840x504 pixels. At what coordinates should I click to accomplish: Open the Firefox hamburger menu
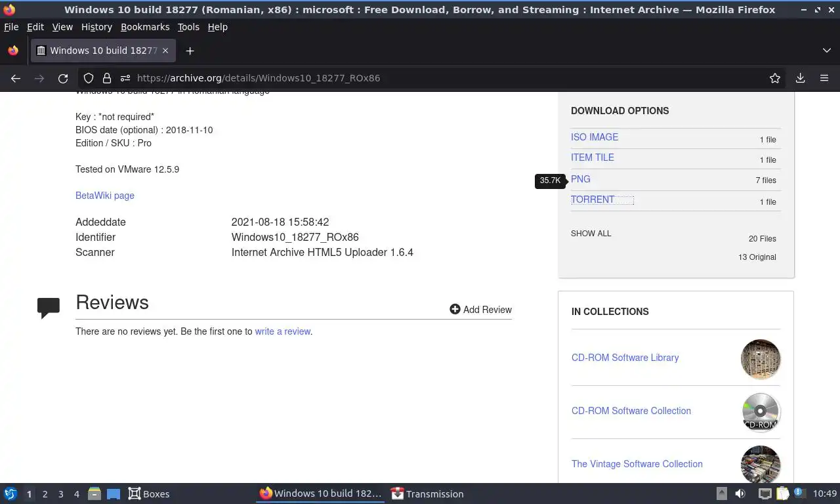coord(824,78)
